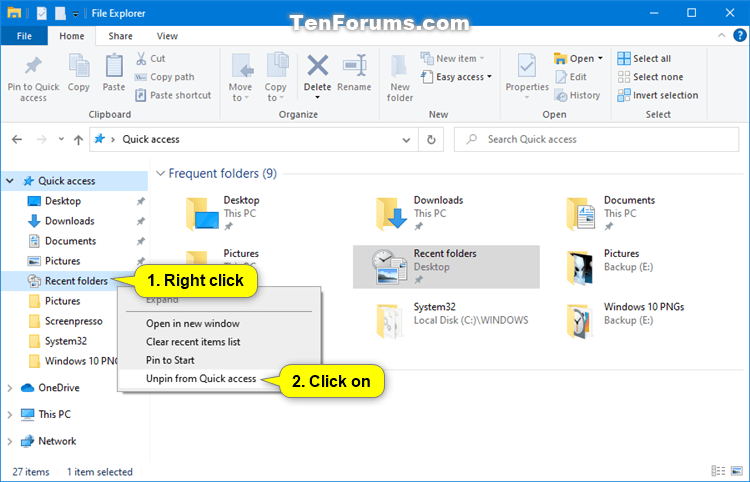Screen dimensions: 750x482
Task: Select Downloads in the navigation pane
Action: [x=69, y=221]
